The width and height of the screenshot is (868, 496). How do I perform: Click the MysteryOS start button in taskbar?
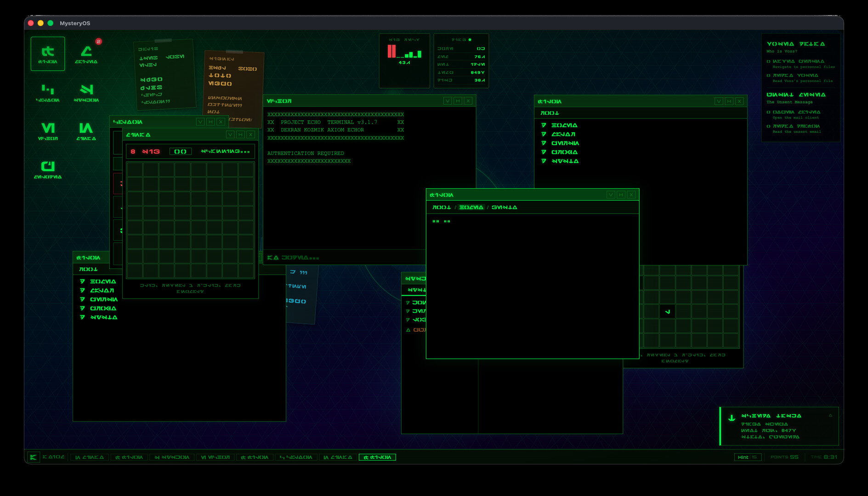pos(33,457)
